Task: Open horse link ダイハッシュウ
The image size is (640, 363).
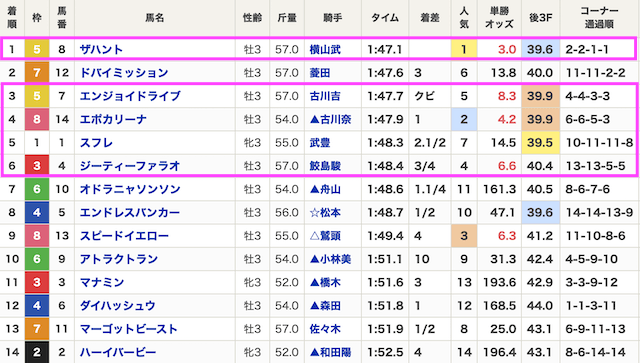Action: pyautogui.click(x=118, y=305)
